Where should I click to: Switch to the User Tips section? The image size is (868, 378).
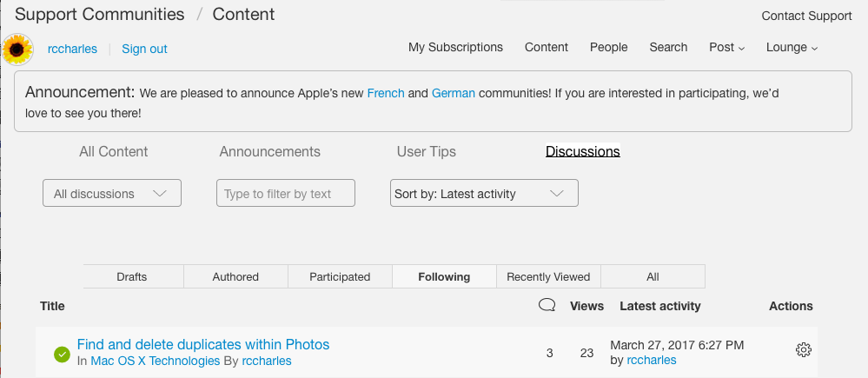pos(427,151)
